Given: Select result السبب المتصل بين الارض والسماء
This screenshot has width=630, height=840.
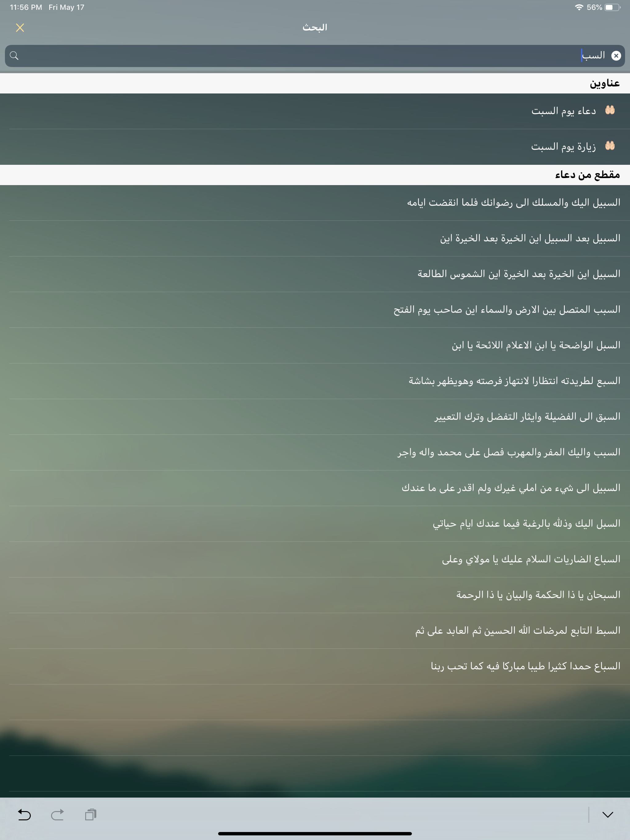Looking at the screenshot, I should tap(315, 310).
